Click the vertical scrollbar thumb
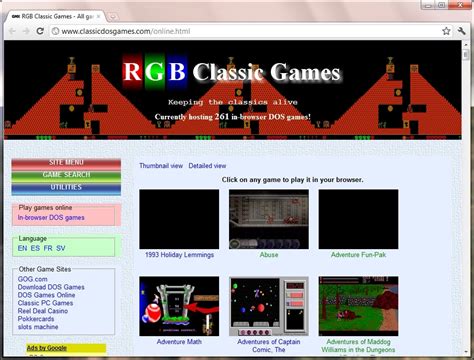Viewport: 474px width, 360px height. (x=466, y=54)
